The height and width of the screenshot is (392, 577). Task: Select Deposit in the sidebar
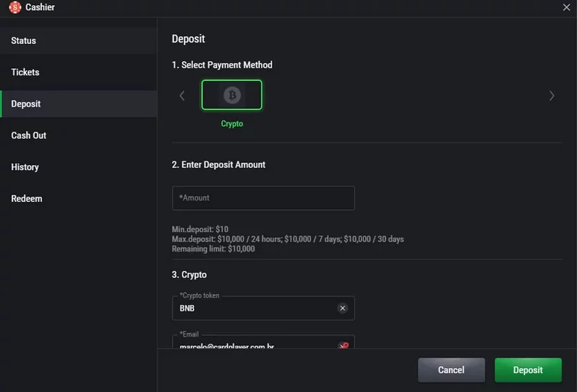click(26, 104)
